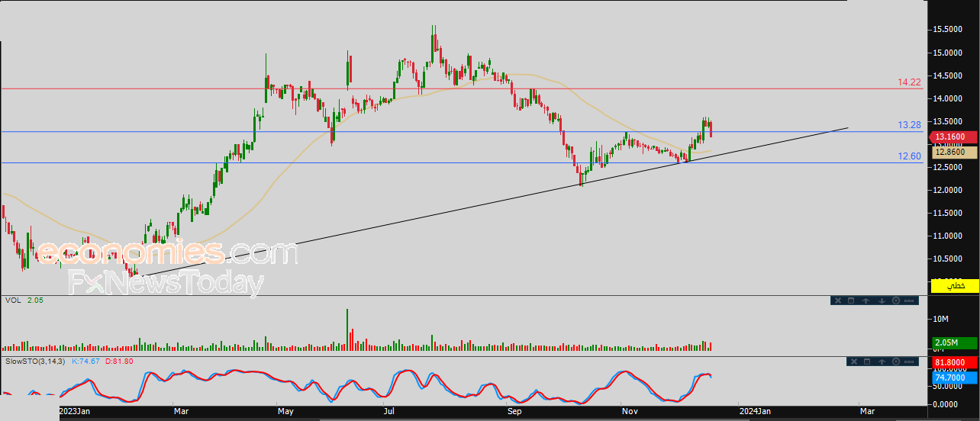Image resolution: width=980 pixels, height=421 pixels.
Task: Click the 2023Jan date axis label
Action: click(76, 412)
